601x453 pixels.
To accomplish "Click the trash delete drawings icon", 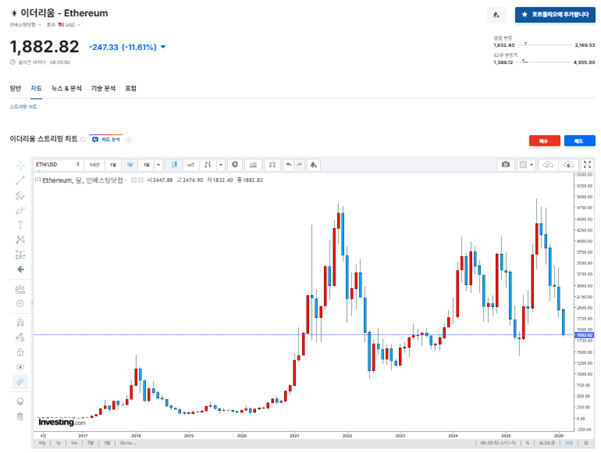I will tap(20, 416).
